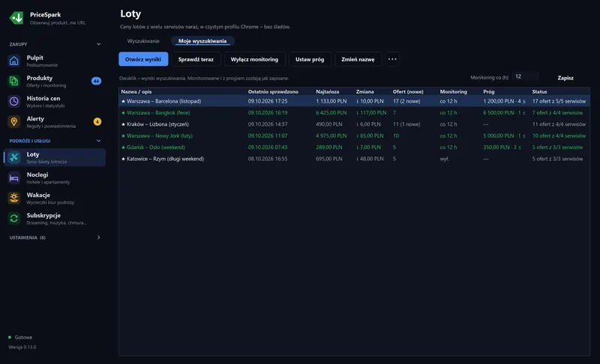Click the 08.10.2026 16:55 date cell
The image size is (600, 364).
point(268,159)
